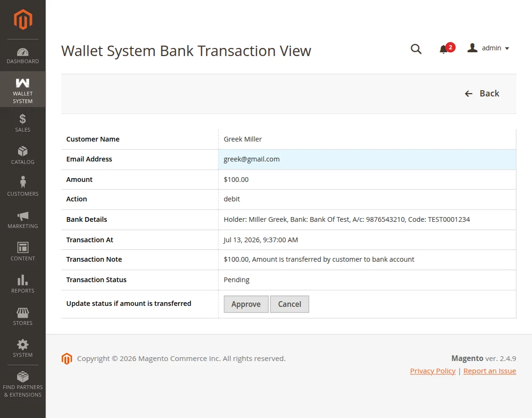Open the Report an Issue link

coord(490,371)
